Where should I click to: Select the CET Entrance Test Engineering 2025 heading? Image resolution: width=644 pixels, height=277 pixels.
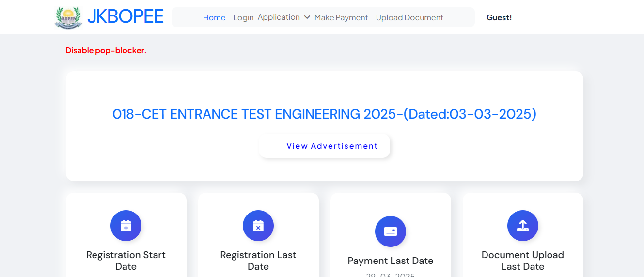click(324, 114)
